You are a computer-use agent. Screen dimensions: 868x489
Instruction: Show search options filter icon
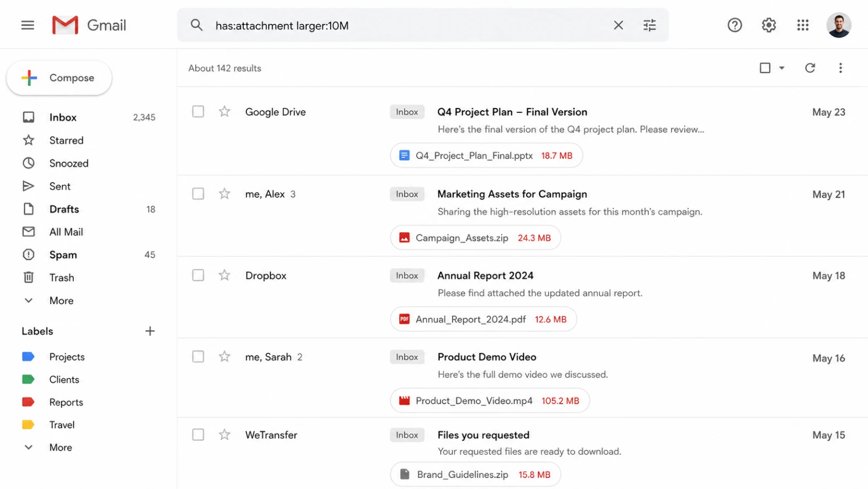649,25
